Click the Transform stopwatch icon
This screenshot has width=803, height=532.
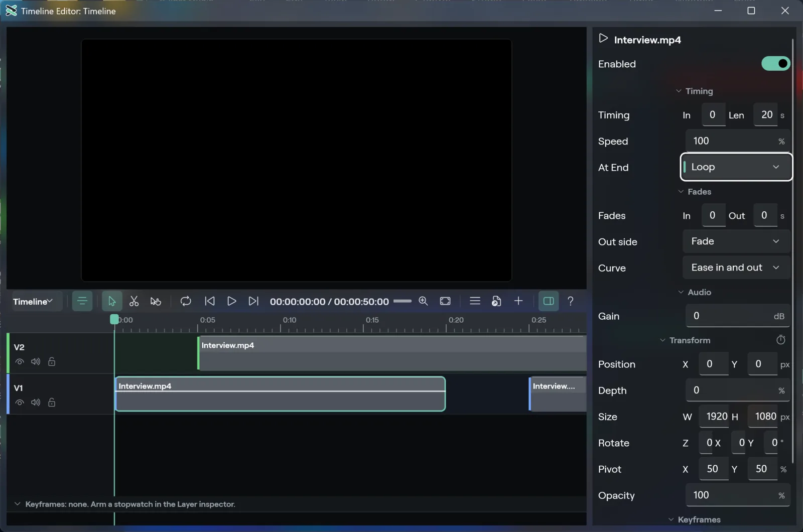pyautogui.click(x=781, y=340)
